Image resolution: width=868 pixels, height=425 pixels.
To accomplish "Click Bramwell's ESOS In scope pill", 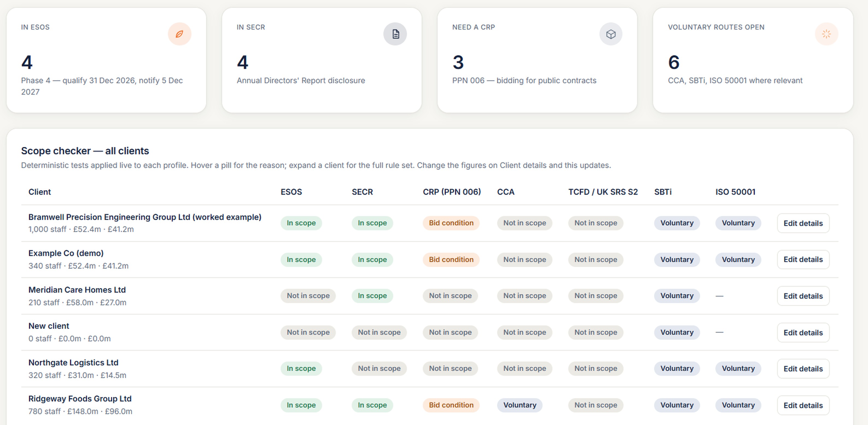I will point(301,223).
